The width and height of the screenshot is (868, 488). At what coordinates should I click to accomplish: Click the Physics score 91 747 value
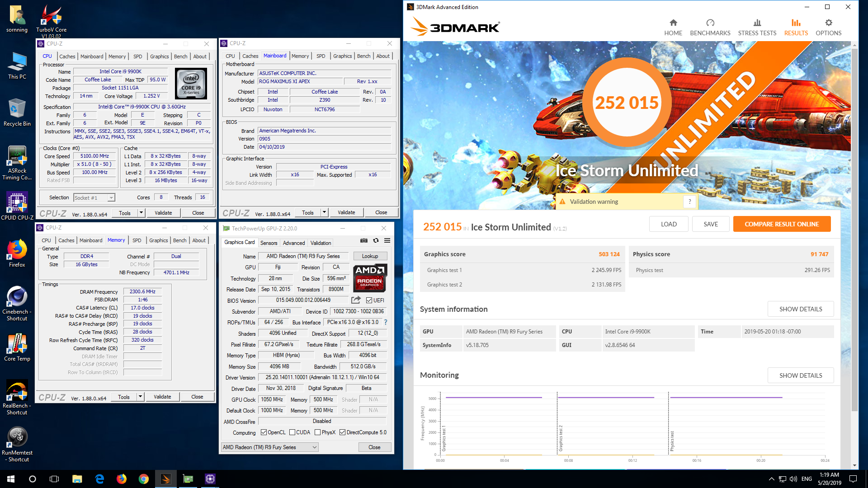point(819,254)
